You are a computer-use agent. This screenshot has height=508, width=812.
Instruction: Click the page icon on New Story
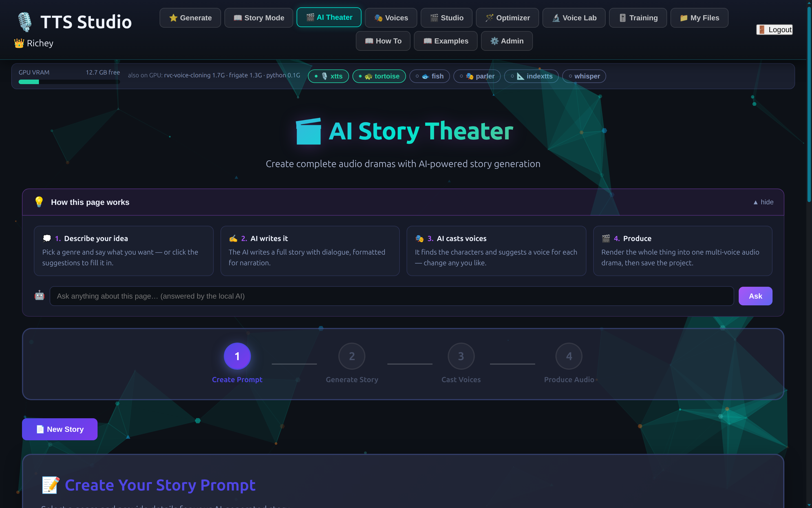click(40, 429)
